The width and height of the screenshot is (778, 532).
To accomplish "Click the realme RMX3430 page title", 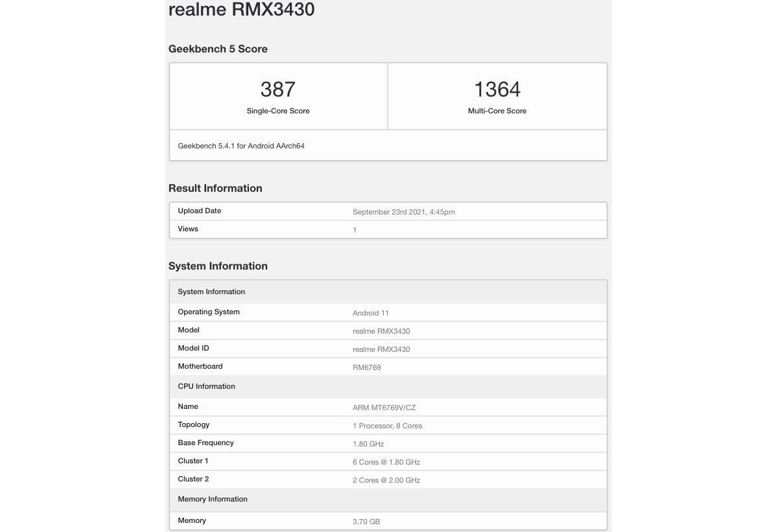I will [x=241, y=10].
